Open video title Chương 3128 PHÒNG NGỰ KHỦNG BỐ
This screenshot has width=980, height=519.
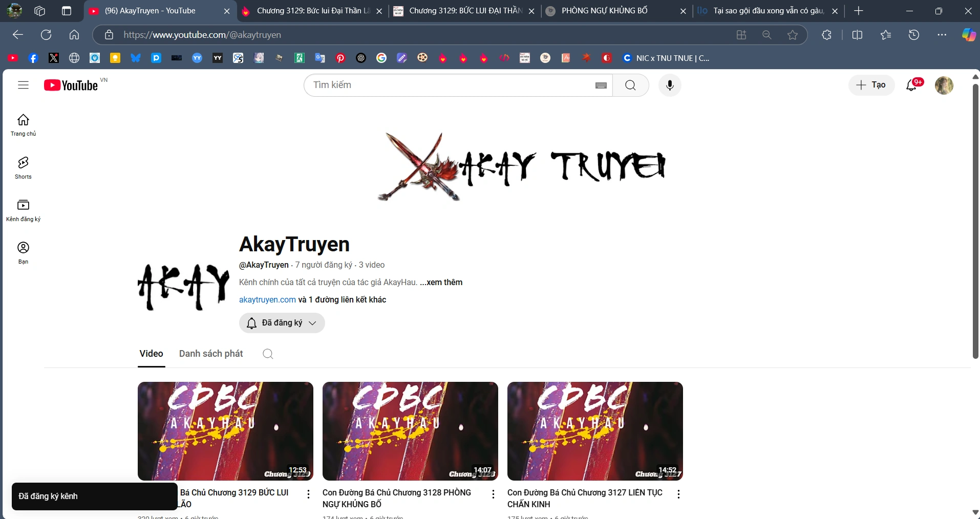pyautogui.click(x=397, y=499)
